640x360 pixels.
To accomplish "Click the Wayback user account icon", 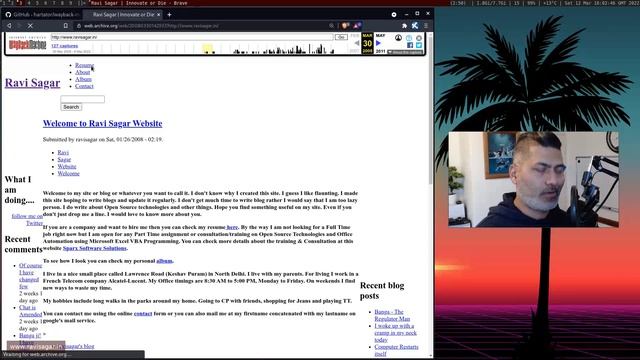I will coord(398,38).
